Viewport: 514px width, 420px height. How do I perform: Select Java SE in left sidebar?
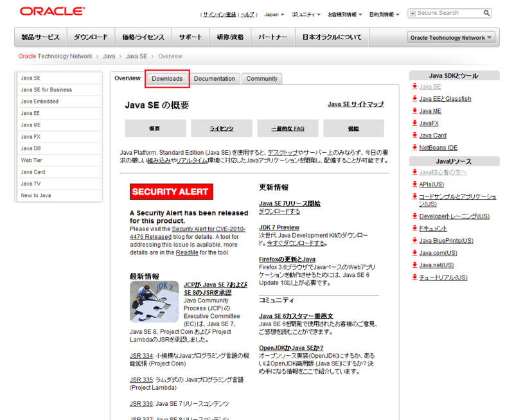(x=59, y=78)
